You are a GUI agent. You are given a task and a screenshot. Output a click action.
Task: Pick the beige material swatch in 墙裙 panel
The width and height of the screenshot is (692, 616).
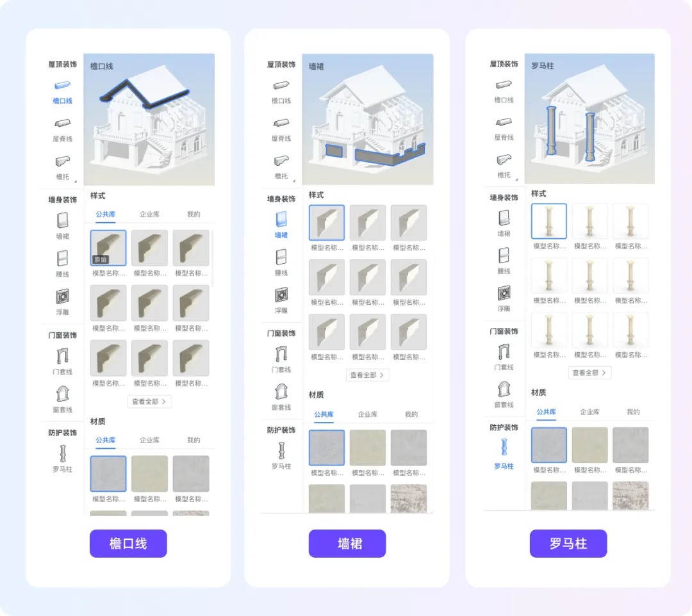point(368,448)
